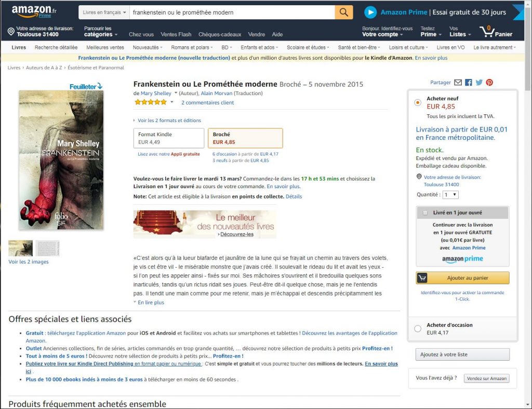Open the Meilleures ventes tab
Viewport: 532px width, 409px height.
tap(105, 47)
